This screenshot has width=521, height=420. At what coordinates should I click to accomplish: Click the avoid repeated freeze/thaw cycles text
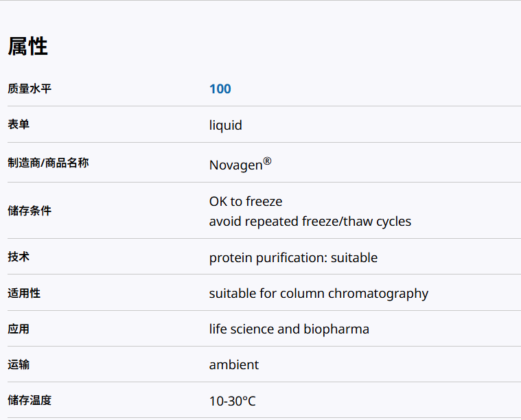click(x=310, y=221)
